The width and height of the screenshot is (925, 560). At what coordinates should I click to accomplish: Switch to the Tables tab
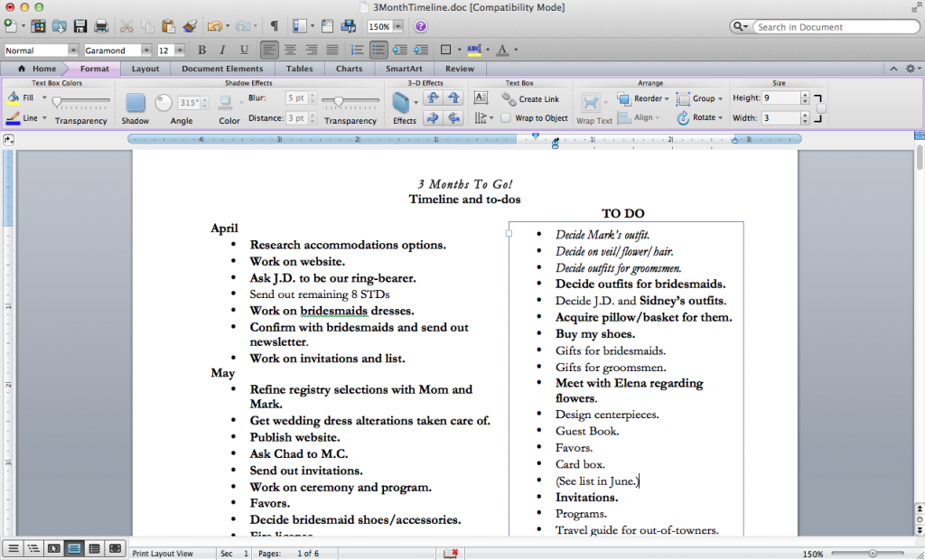click(300, 69)
